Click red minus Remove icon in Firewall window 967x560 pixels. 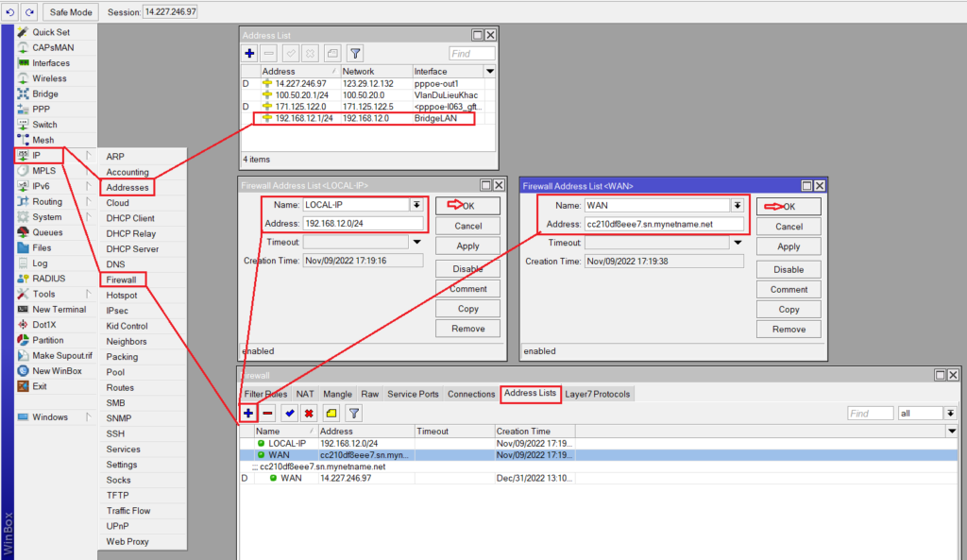coord(268,414)
